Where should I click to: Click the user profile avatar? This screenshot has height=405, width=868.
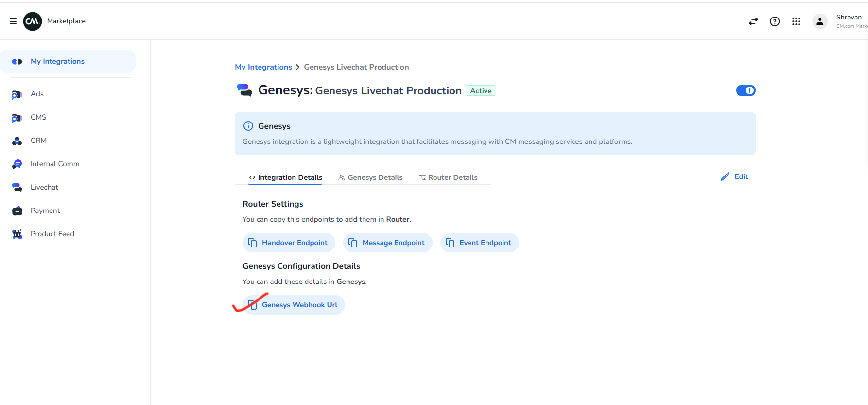click(820, 21)
